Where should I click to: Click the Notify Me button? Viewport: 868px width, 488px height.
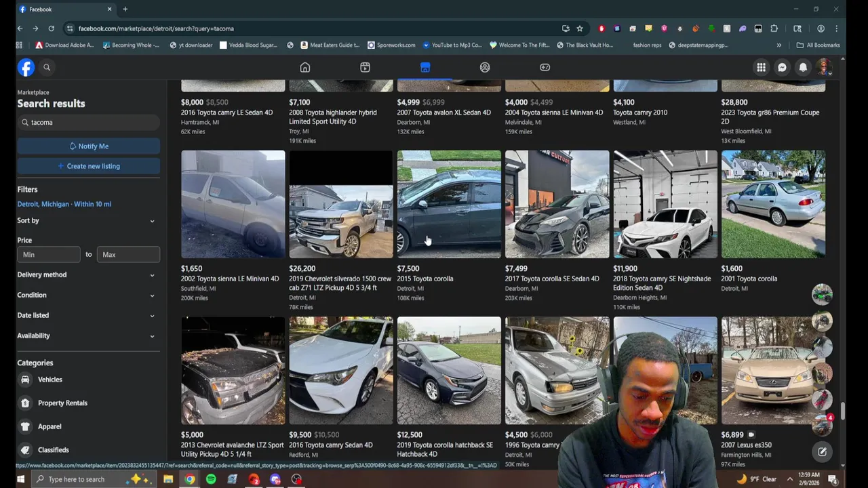pyautogui.click(x=88, y=146)
